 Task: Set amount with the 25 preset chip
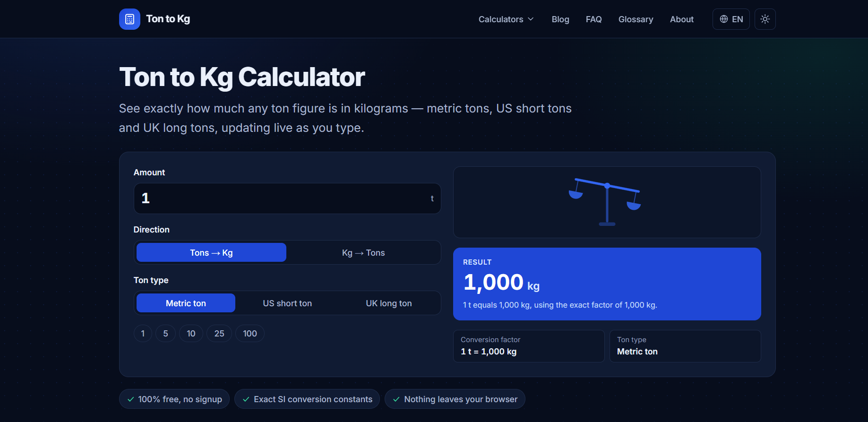(x=219, y=334)
